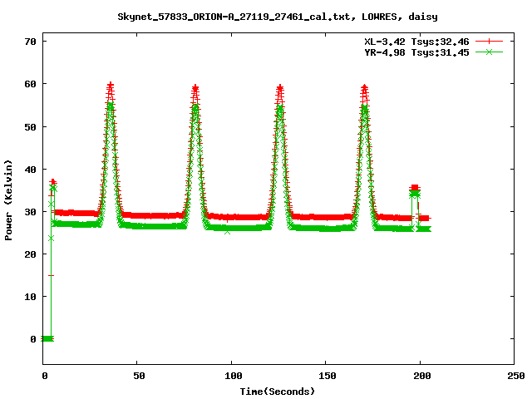532x399 pixels.
Task: Click the y-axis tick label 60
Action: click(30, 84)
